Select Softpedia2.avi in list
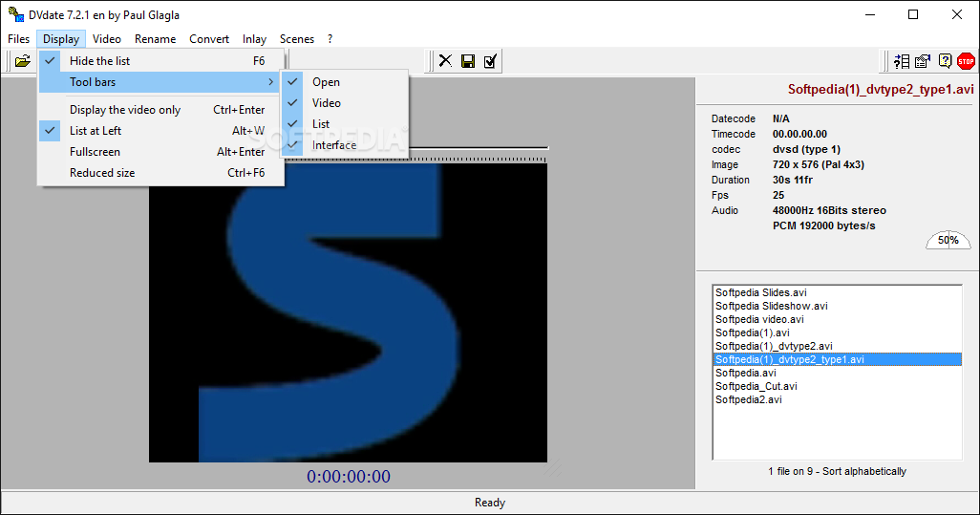Screen dimensions: 980x515 tap(837, 400)
